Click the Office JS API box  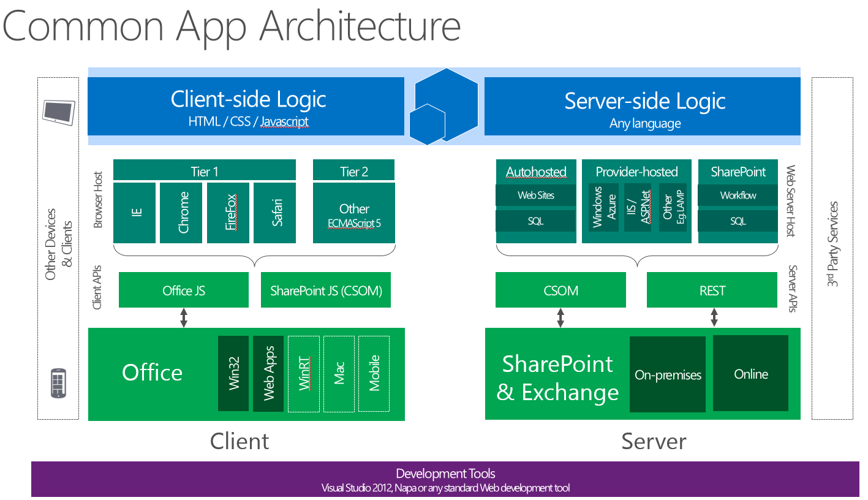184,290
